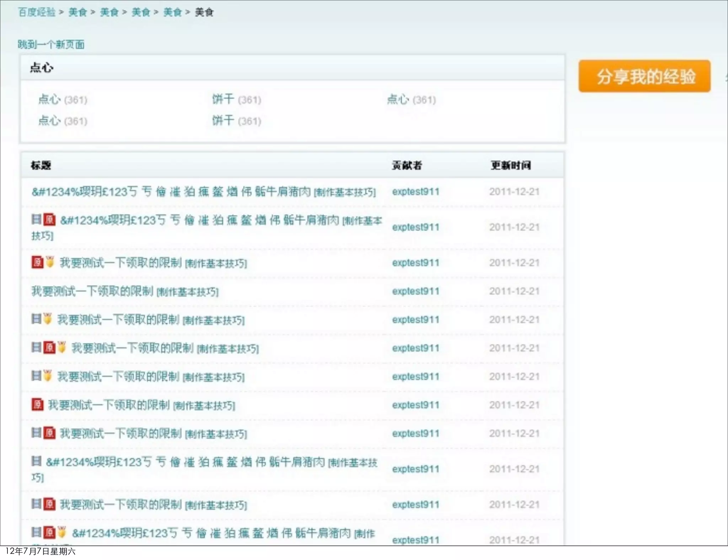The image size is (728, 560).
Task: Click medal icon in last visible row
Action: pyautogui.click(x=62, y=532)
